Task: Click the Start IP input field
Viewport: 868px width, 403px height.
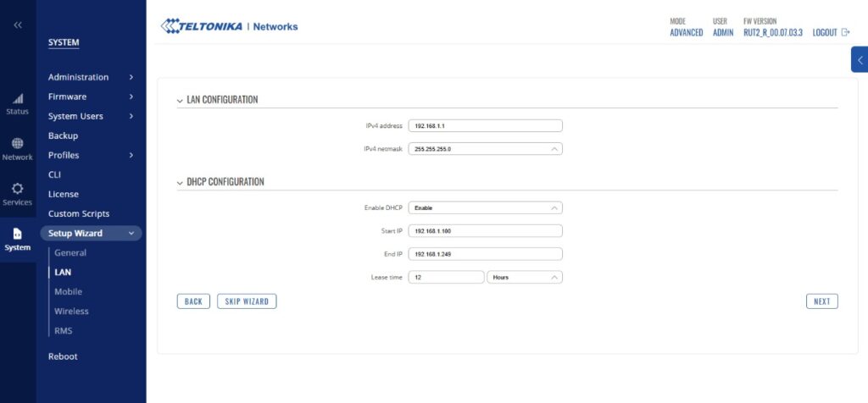Action: [485, 230]
